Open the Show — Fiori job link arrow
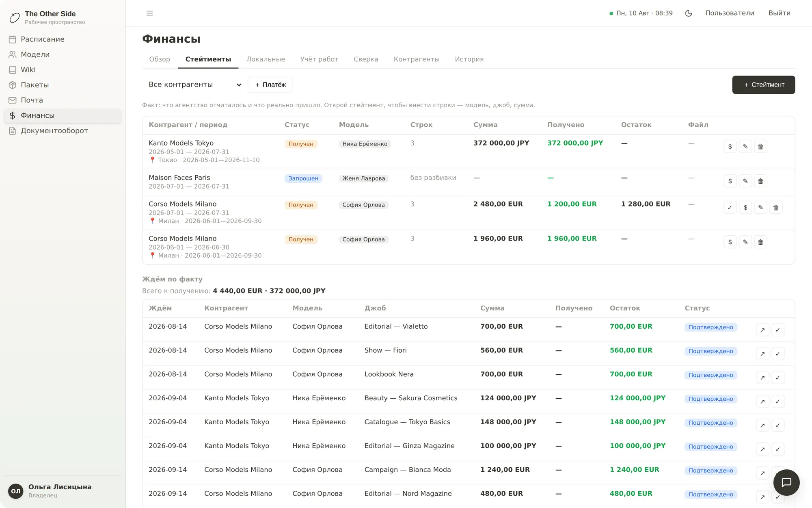812x508 pixels. coord(762,354)
